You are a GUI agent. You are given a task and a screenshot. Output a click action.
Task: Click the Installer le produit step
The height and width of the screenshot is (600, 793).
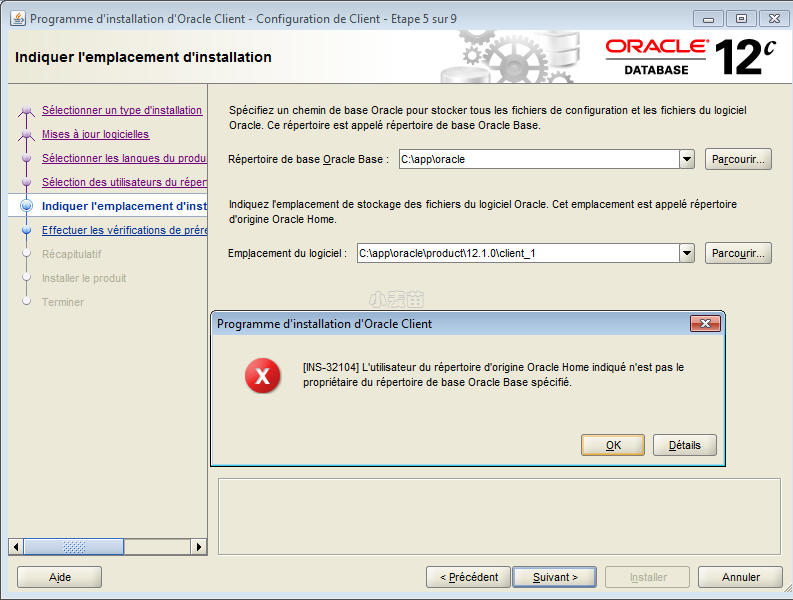84,278
